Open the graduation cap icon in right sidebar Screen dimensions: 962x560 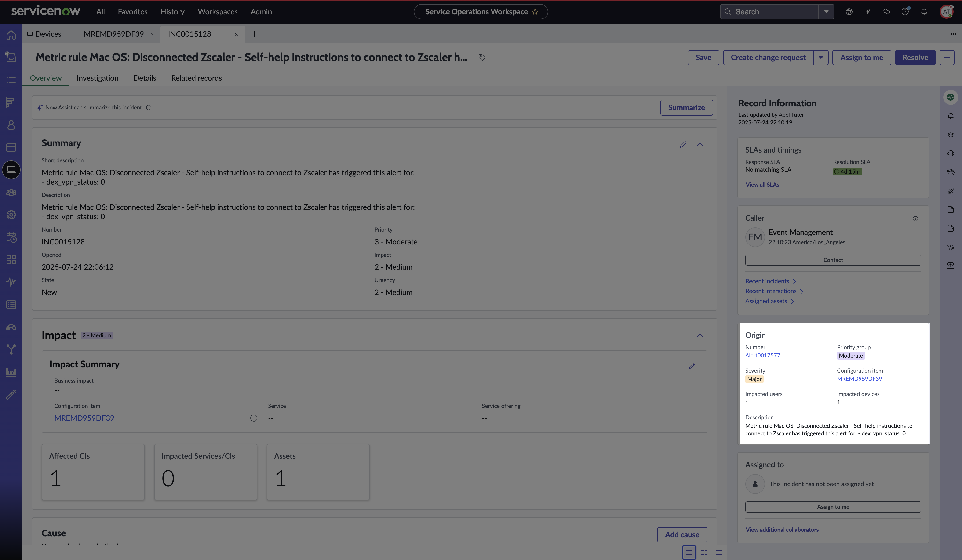pyautogui.click(x=951, y=135)
